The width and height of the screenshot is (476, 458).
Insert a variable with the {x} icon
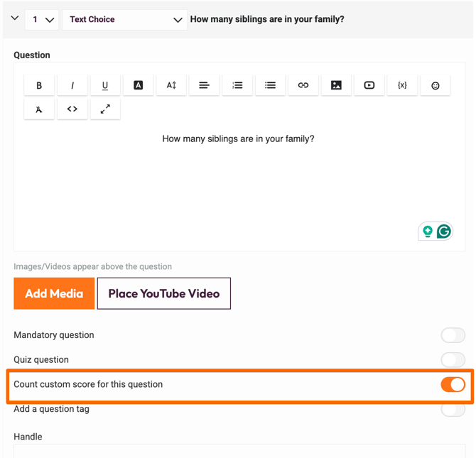[x=402, y=85]
